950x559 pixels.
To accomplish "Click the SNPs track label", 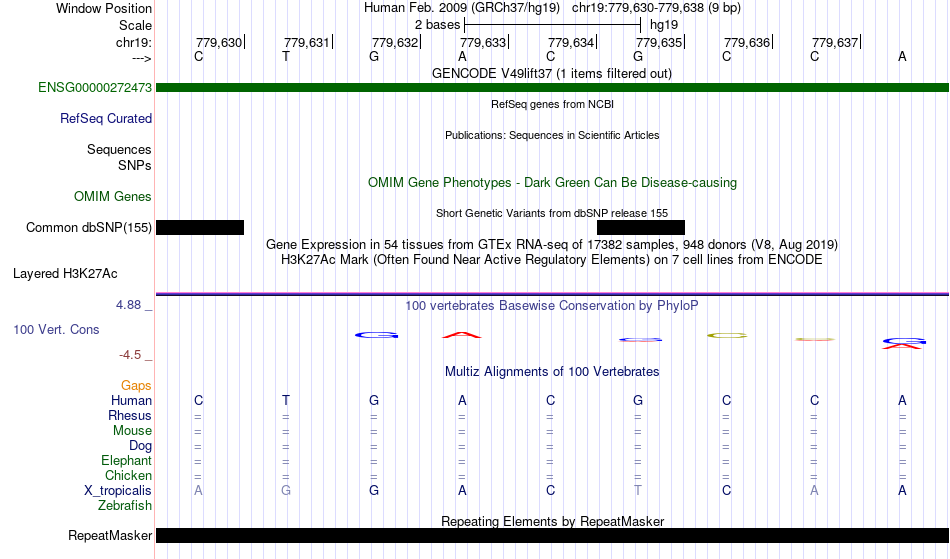I will (x=135, y=165).
